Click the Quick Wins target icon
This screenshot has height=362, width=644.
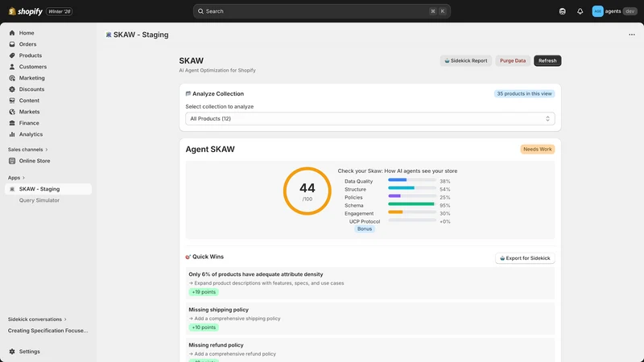coord(188,257)
